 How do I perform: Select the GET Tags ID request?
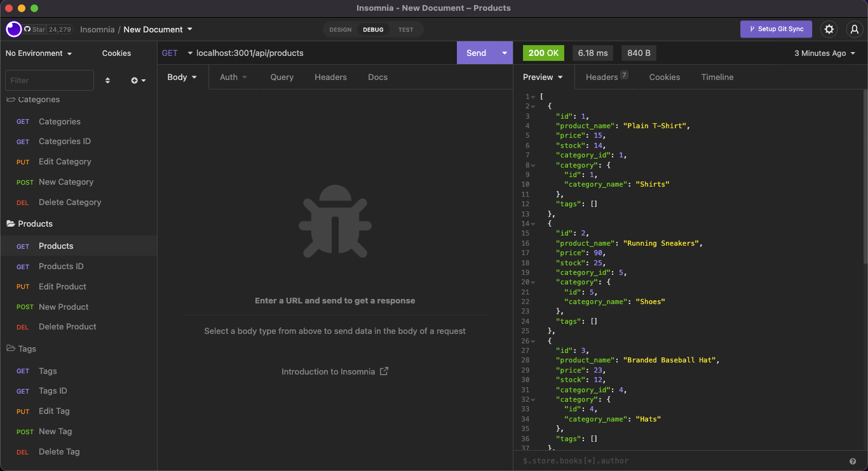coord(79,391)
